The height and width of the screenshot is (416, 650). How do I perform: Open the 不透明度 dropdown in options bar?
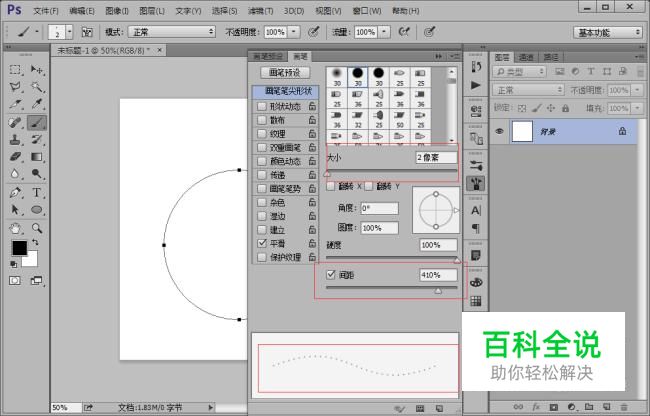(x=294, y=32)
